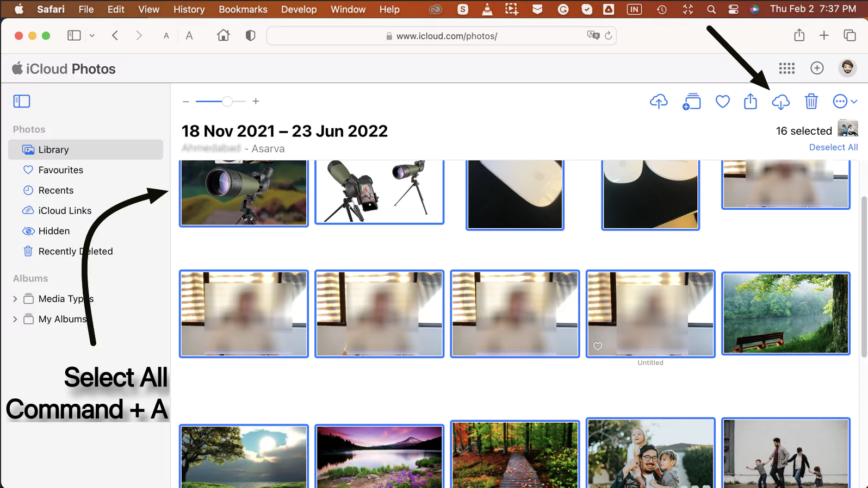This screenshot has width=868, height=488.
Task: Open Favourites in the sidebar
Action: 85,170
